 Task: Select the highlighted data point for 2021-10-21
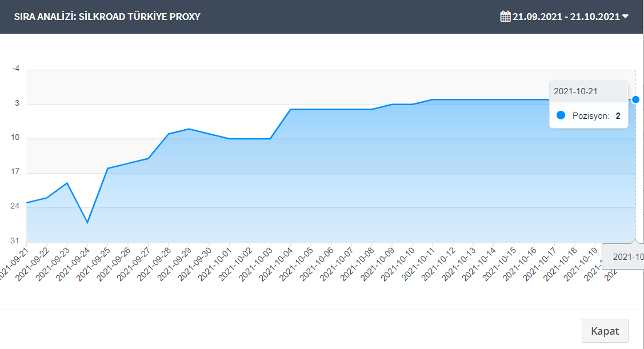point(635,99)
